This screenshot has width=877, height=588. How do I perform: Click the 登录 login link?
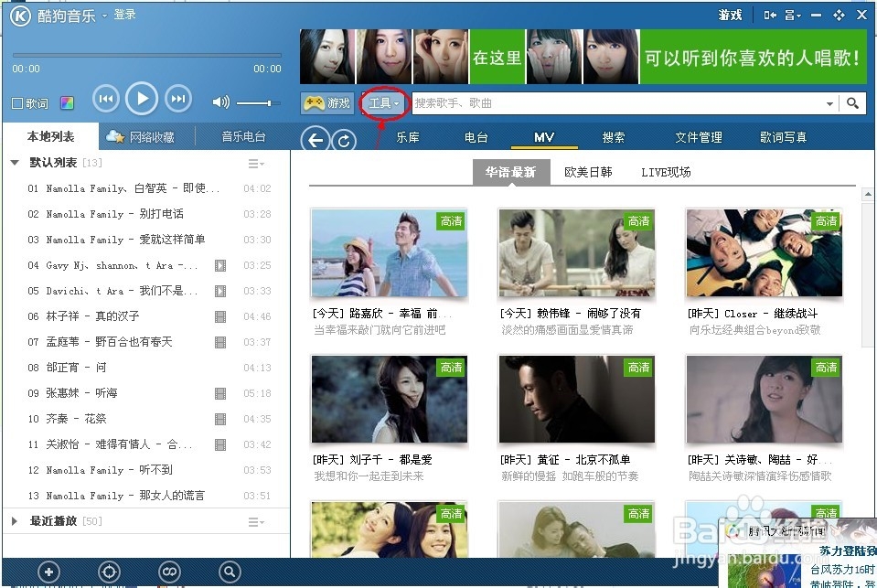(x=123, y=16)
